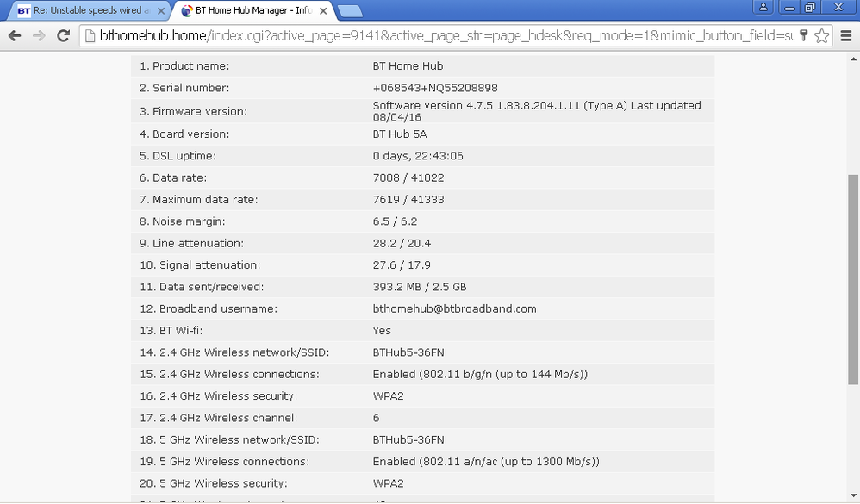Click the 2.4 GHz Wireless security value 'WPA2'

point(388,396)
